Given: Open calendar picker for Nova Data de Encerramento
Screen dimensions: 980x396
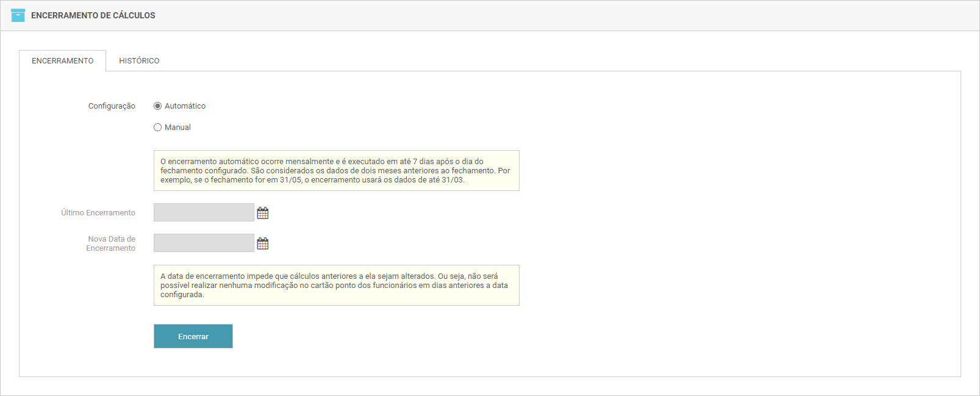Looking at the screenshot, I should (263, 243).
